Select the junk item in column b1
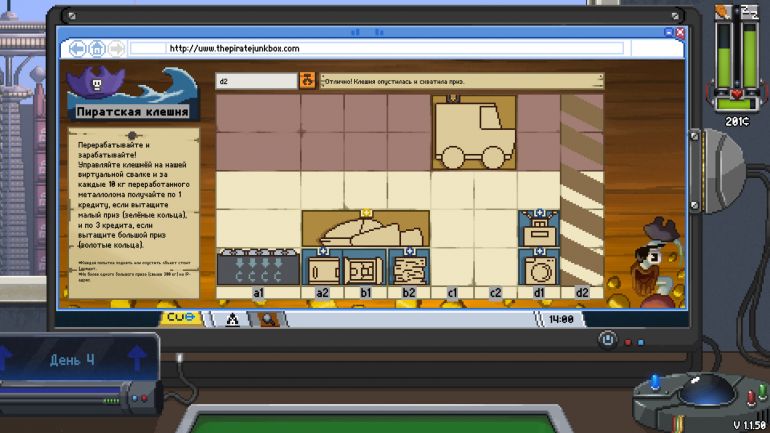The height and width of the screenshot is (433, 770). point(365,268)
